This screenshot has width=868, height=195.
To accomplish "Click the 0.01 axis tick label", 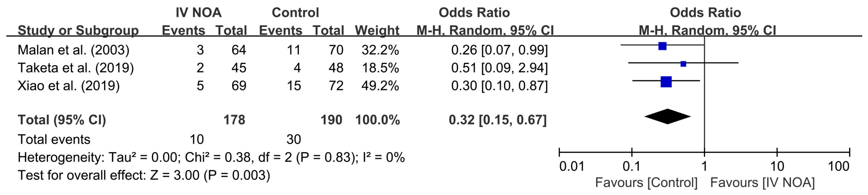I will (572, 166).
